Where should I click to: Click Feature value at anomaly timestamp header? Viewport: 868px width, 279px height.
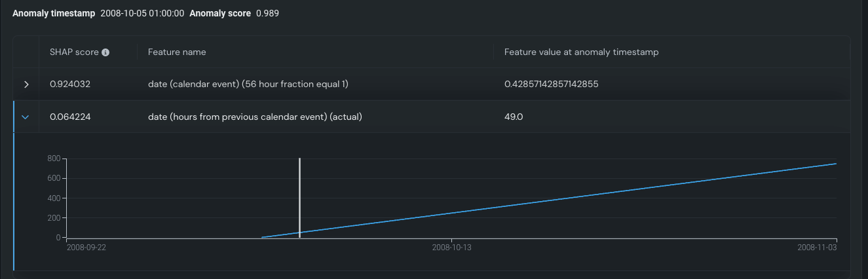tap(581, 52)
